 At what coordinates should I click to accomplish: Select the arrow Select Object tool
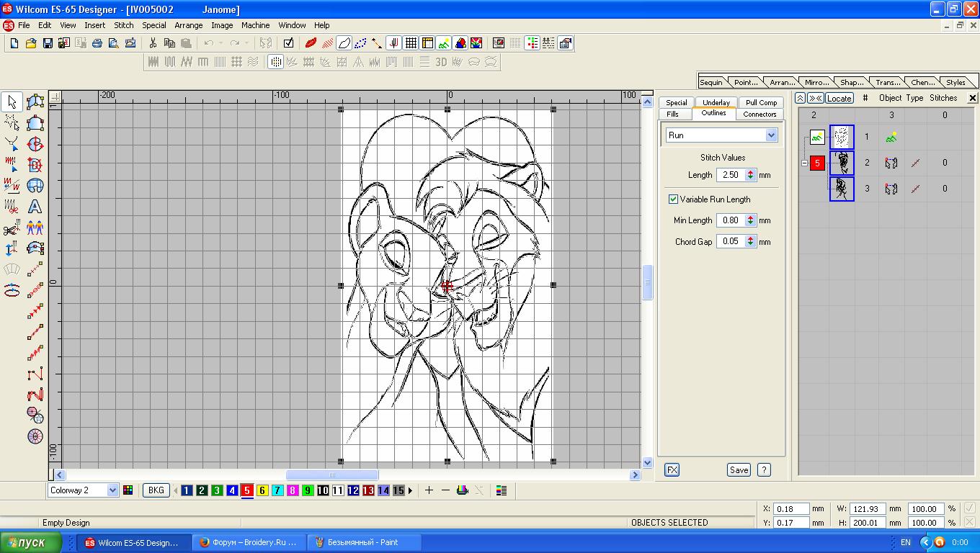click(x=12, y=102)
